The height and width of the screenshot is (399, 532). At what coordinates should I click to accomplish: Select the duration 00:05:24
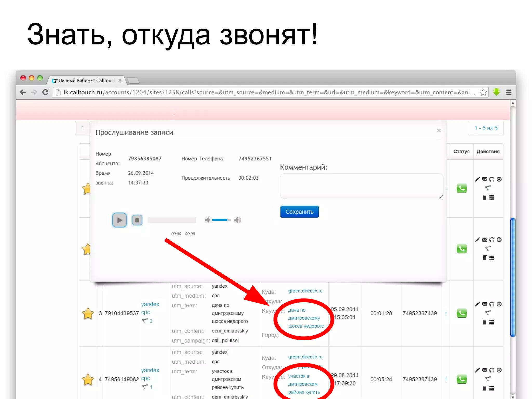(x=381, y=379)
